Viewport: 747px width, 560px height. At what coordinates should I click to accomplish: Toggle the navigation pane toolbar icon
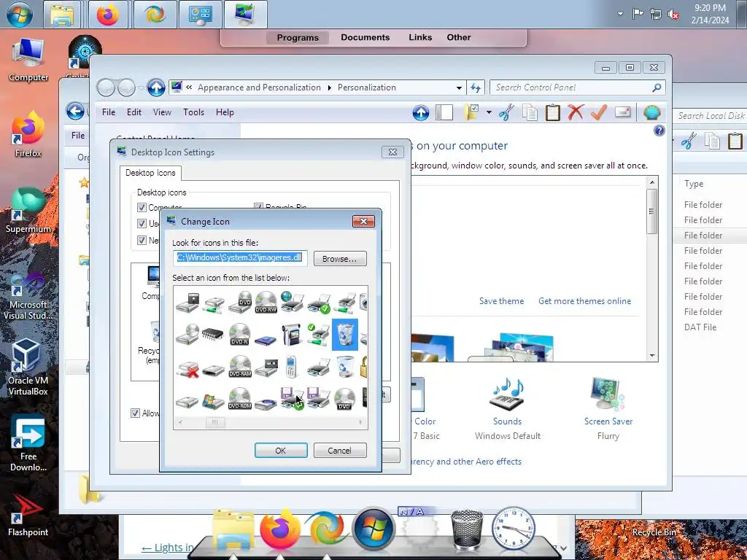click(x=444, y=112)
